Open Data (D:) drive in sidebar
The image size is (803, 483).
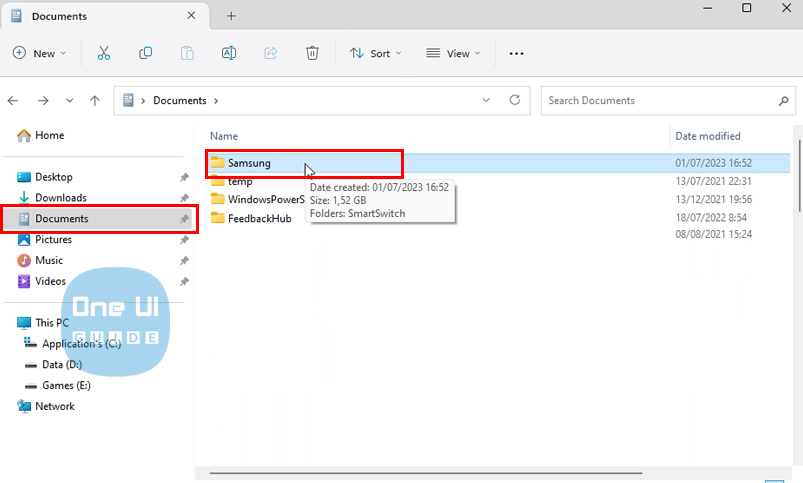[62, 365]
